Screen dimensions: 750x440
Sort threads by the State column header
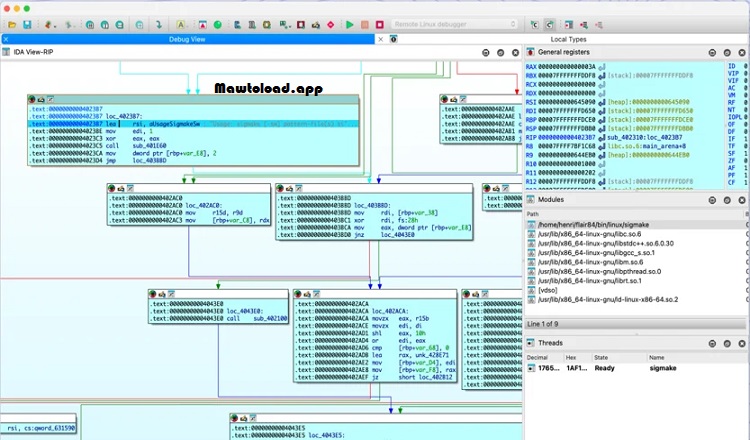pos(601,357)
